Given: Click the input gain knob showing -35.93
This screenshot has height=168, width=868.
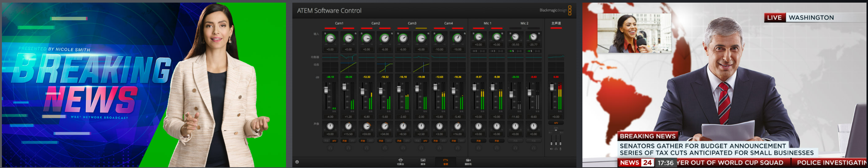Looking at the screenshot, I should tap(515, 37).
